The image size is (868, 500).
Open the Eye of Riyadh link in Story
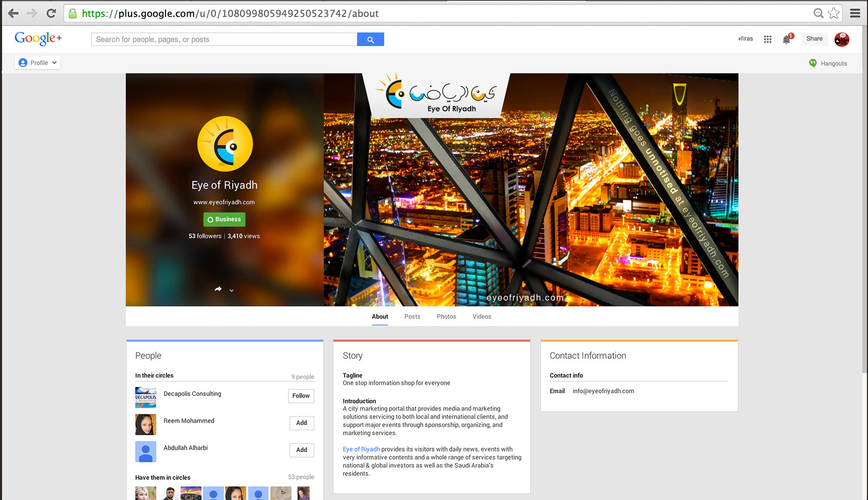coord(361,449)
